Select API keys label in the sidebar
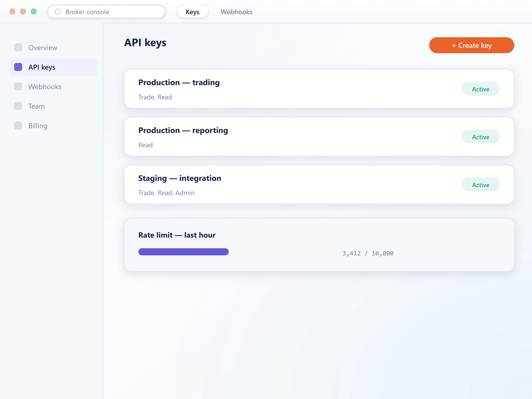The image size is (532, 399). click(42, 67)
